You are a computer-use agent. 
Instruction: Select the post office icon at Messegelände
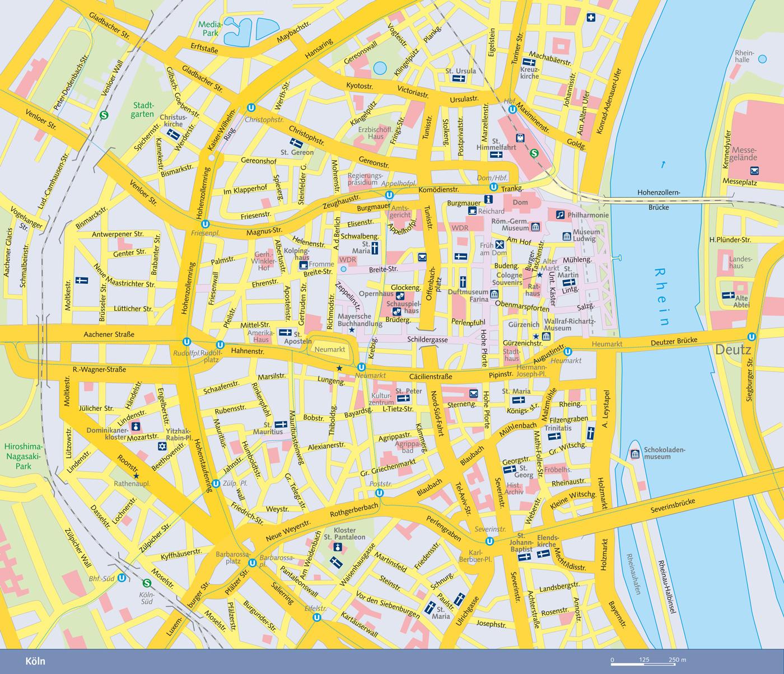(x=754, y=170)
